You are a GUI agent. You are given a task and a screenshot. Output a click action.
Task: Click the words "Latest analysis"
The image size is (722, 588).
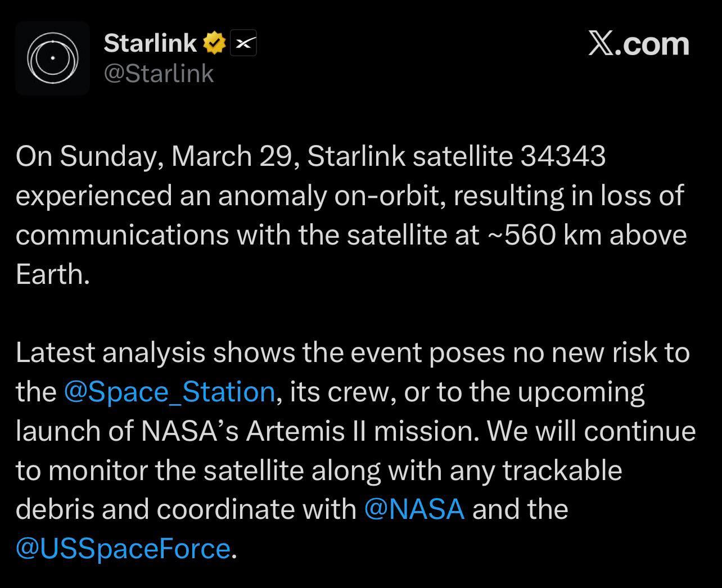[110, 353]
